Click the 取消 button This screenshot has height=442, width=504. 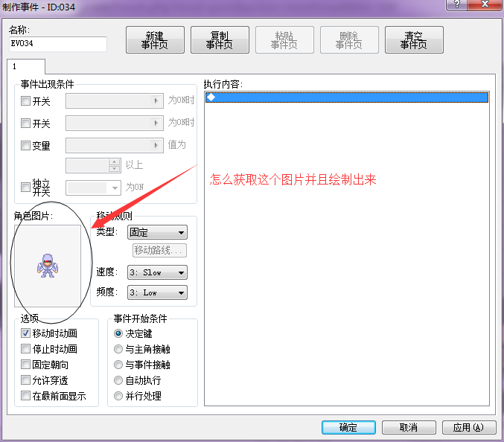tap(409, 427)
